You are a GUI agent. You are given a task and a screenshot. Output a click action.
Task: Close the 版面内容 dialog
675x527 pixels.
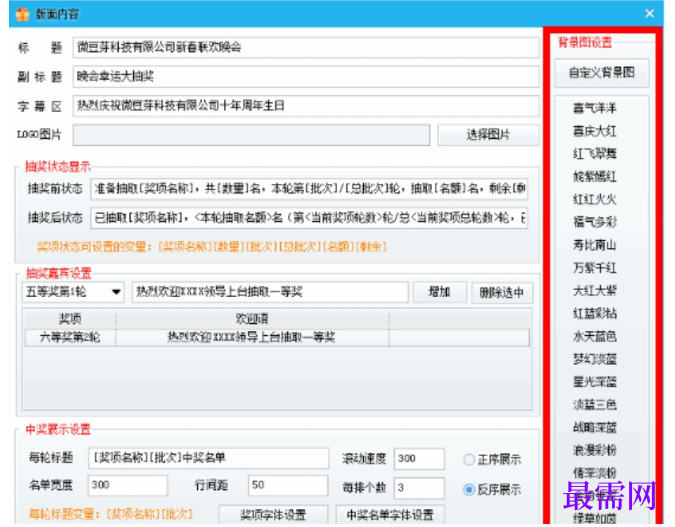click(x=649, y=14)
